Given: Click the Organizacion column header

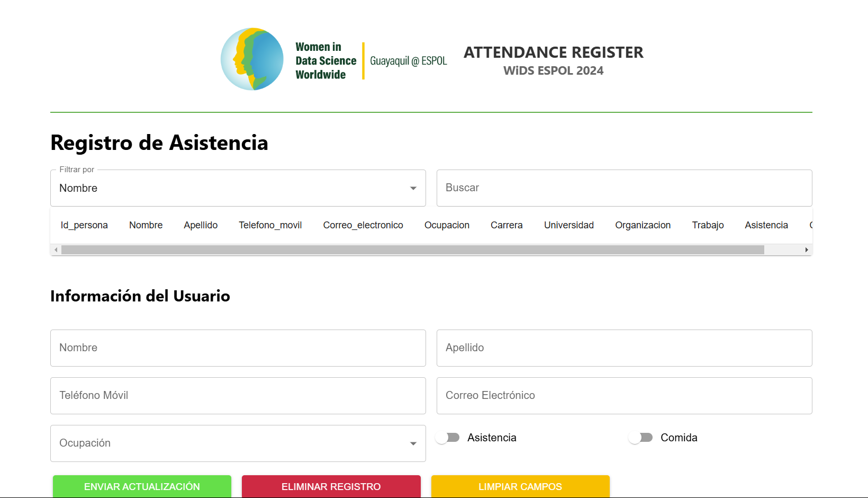Looking at the screenshot, I should pos(643,225).
